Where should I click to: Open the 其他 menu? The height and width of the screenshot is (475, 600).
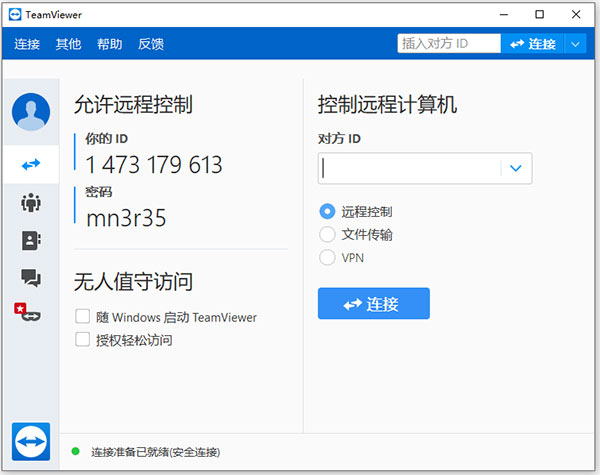[x=68, y=44]
